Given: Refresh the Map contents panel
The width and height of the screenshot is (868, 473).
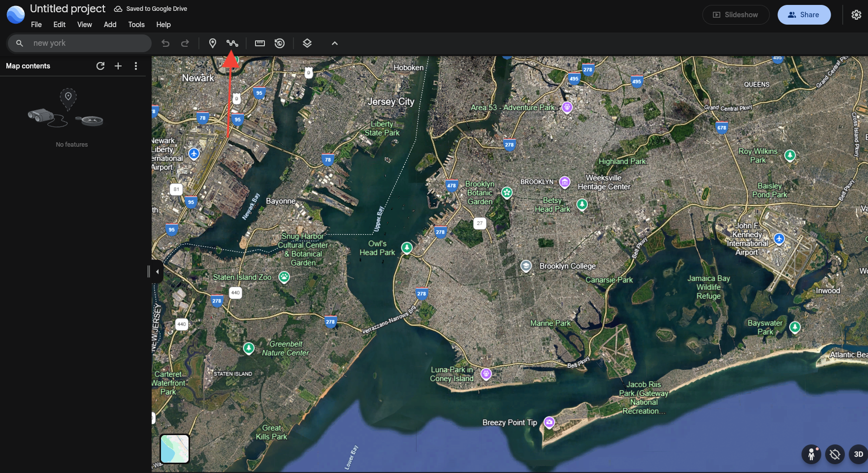Looking at the screenshot, I should (x=100, y=66).
